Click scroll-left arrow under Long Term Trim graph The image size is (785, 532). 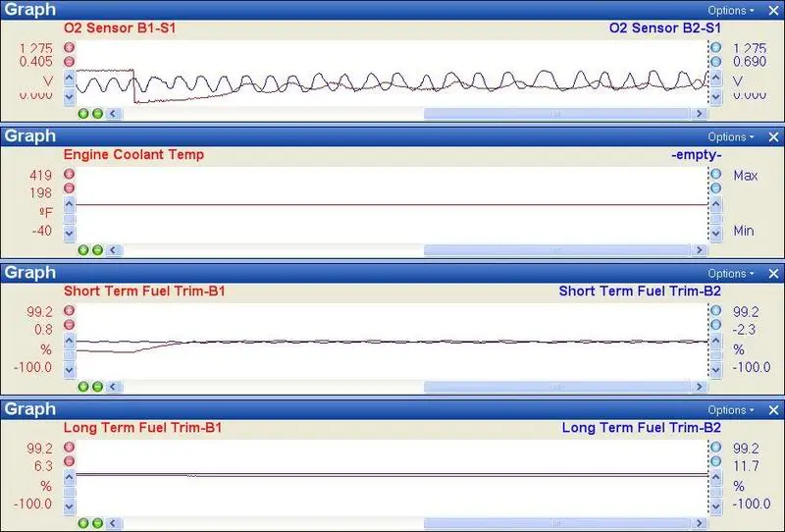(114, 523)
